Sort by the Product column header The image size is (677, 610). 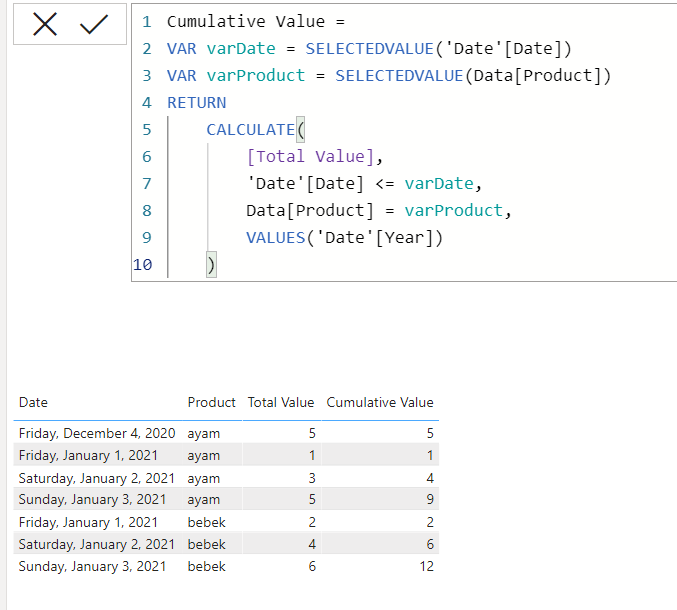point(212,402)
